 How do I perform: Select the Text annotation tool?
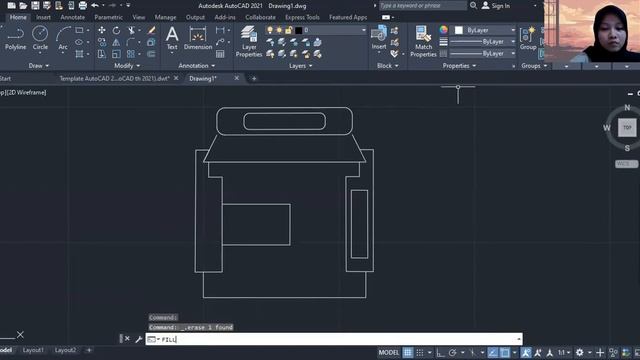pos(172,38)
